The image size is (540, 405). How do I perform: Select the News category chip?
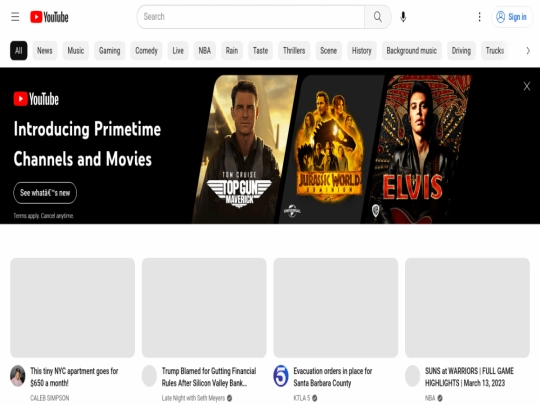point(45,51)
